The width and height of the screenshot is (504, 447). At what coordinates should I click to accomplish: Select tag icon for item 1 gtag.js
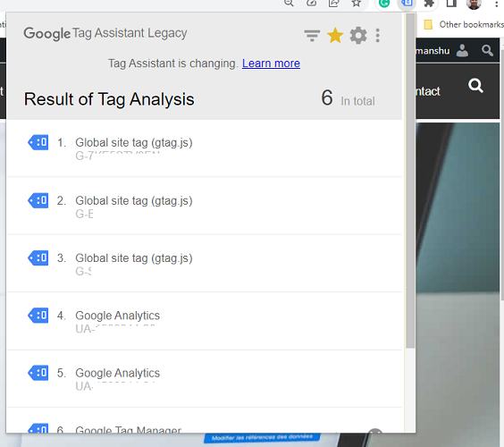pyautogui.click(x=38, y=142)
